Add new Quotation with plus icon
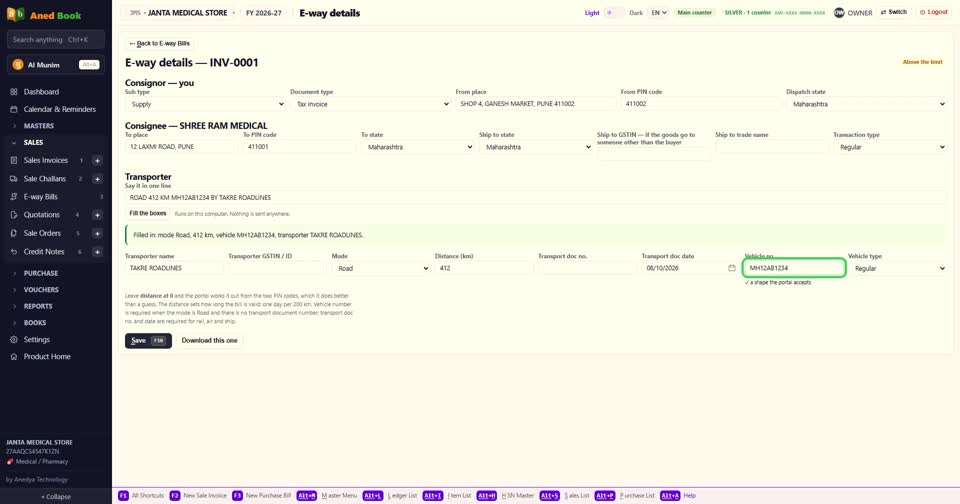960x504 pixels. click(x=97, y=215)
